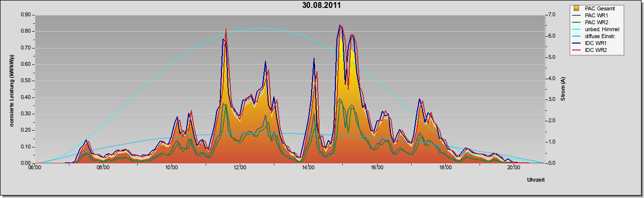Click the 14:00 time axis tick
Image resolution: width=644 pixels, height=198 pixels.
[308, 168]
